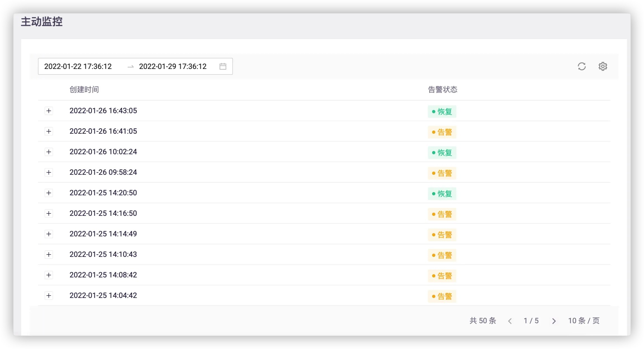644x349 pixels.
Task: Click the 告警状态 column header
Action: pyautogui.click(x=442, y=90)
